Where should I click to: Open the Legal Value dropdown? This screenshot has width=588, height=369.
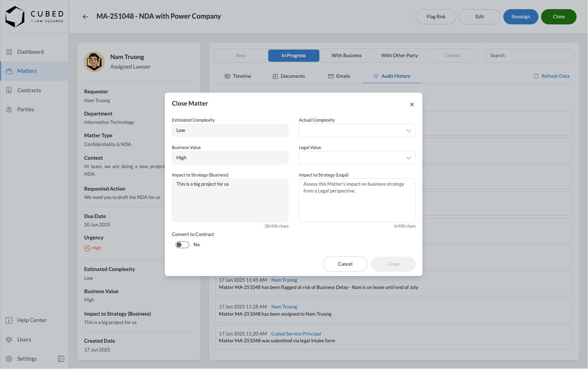point(357,158)
